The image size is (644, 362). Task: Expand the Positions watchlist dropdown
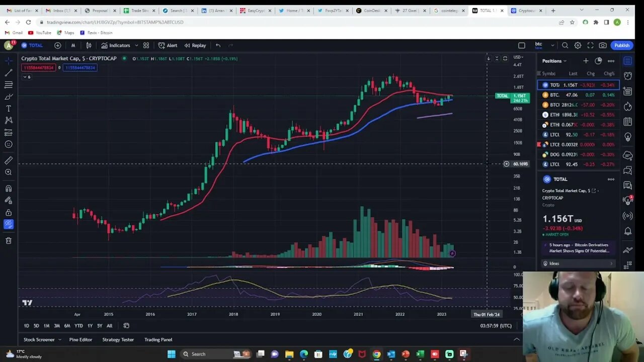click(x=554, y=61)
